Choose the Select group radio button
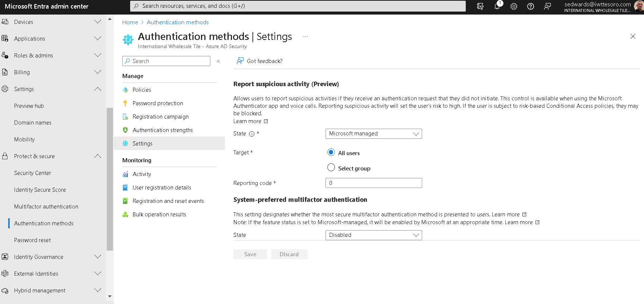Screen dimensions: 644x304 point(331,167)
